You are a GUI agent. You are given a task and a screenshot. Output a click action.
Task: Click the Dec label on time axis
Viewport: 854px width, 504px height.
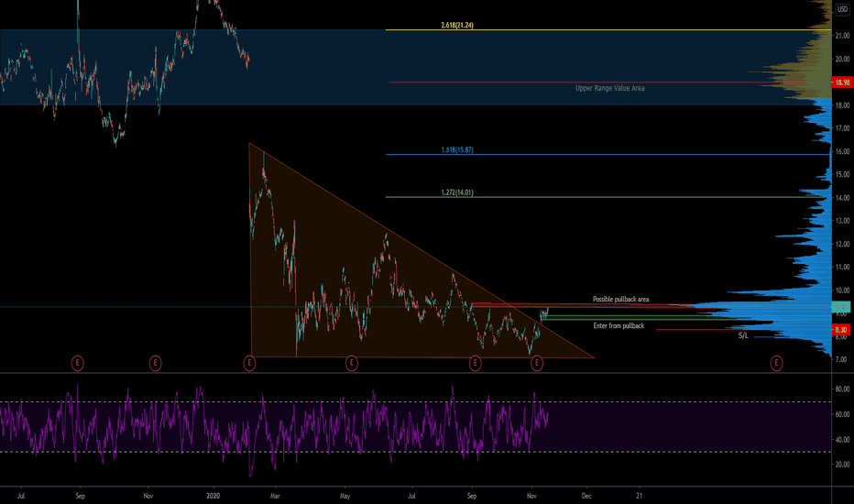586,496
